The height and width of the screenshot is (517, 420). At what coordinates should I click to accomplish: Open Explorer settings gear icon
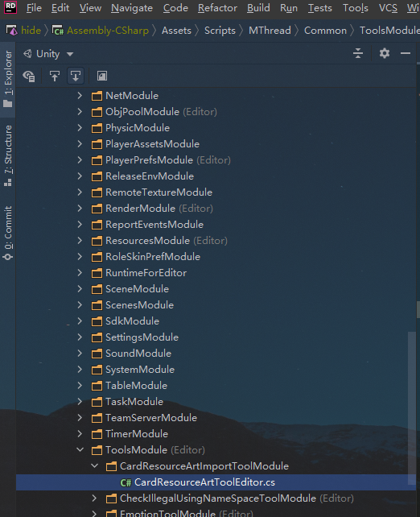point(385,53)
